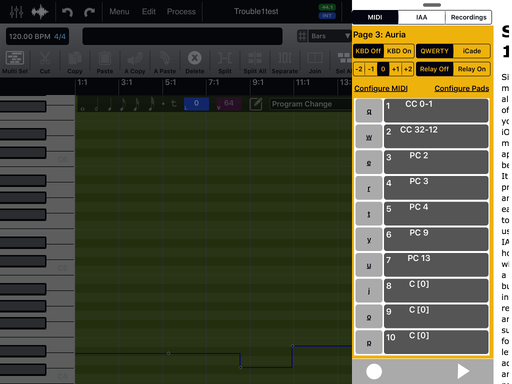Open the Menu menu
Screen dimensions: 512x384
(119, 12)
